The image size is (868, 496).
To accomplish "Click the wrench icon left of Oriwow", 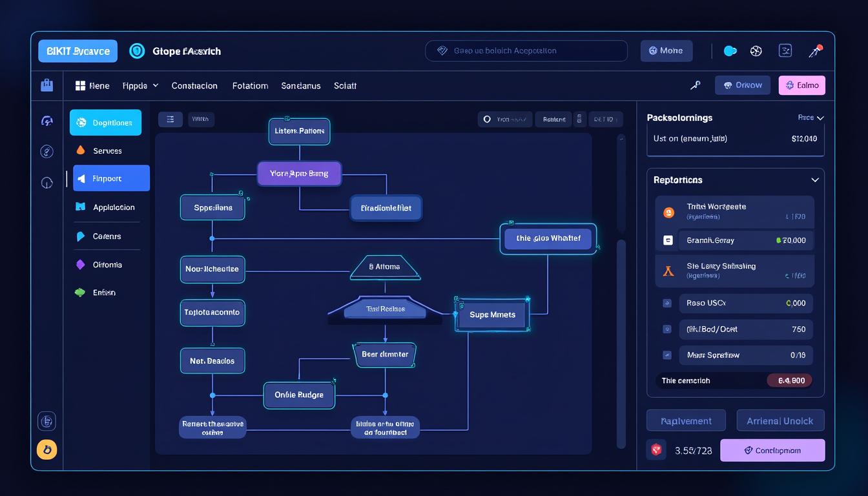I will pyautogui.click(x=696, y=85).
